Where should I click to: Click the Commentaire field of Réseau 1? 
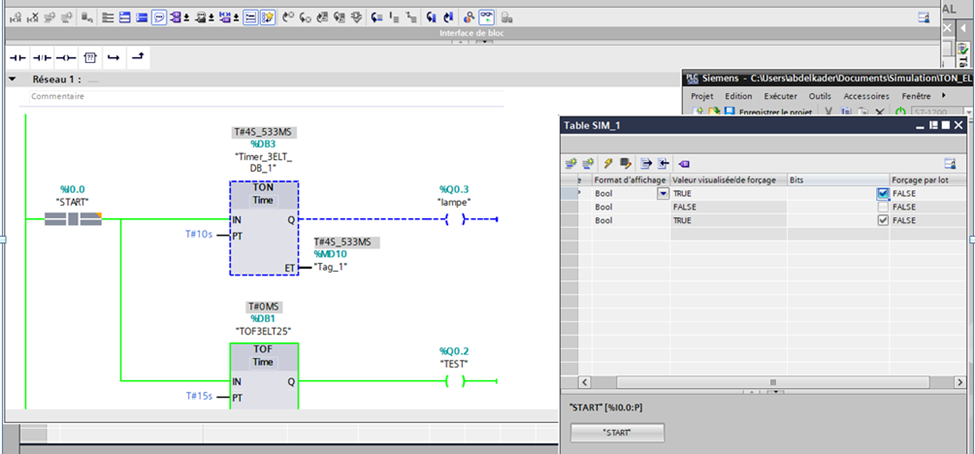click(x=266, y=97)
